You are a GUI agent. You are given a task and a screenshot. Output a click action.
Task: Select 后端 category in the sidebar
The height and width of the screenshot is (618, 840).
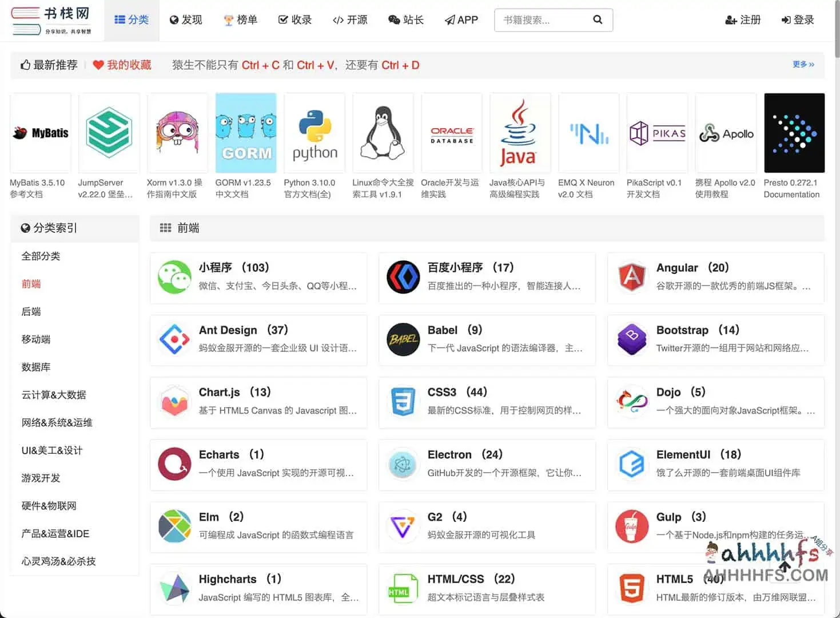tap(31, 311)
